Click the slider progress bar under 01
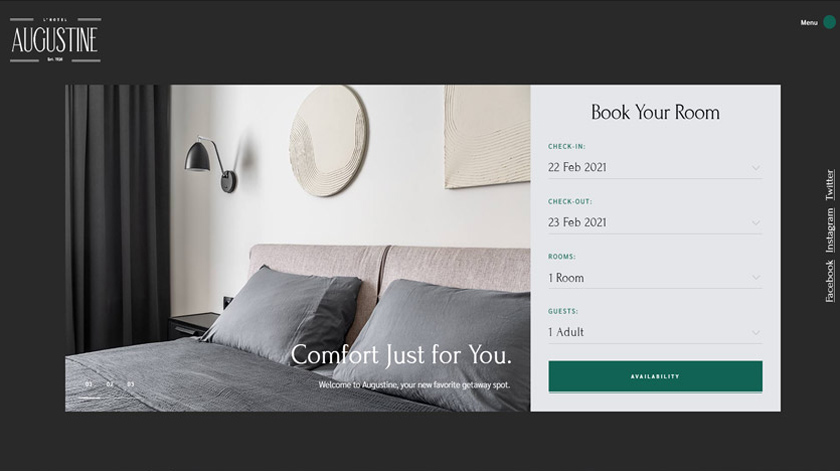The image size is (840, 471). point(89,398)
